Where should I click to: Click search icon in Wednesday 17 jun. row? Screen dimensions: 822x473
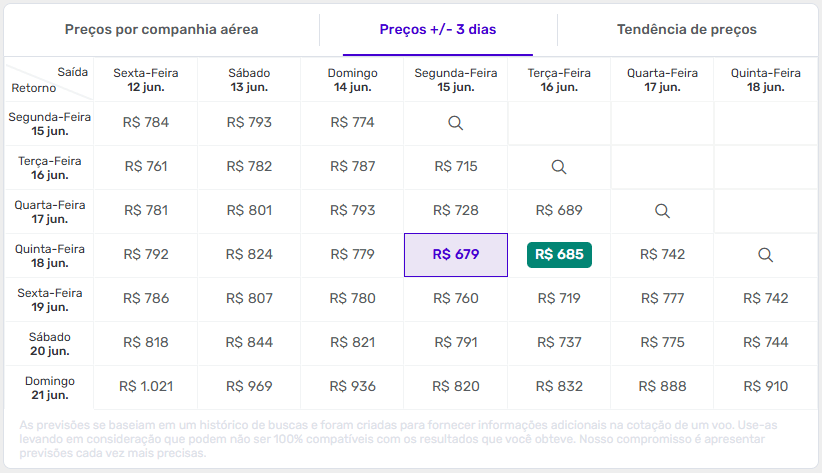(662, 211)
